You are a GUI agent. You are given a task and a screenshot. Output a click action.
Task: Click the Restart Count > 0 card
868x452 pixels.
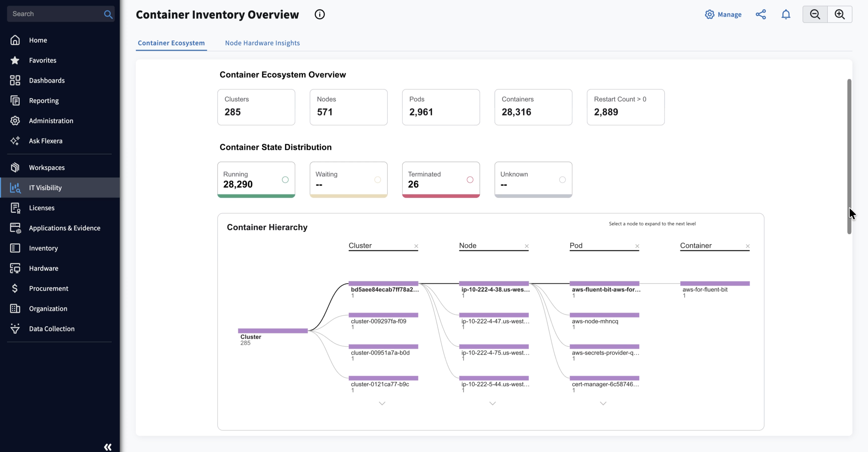point(625,107)
